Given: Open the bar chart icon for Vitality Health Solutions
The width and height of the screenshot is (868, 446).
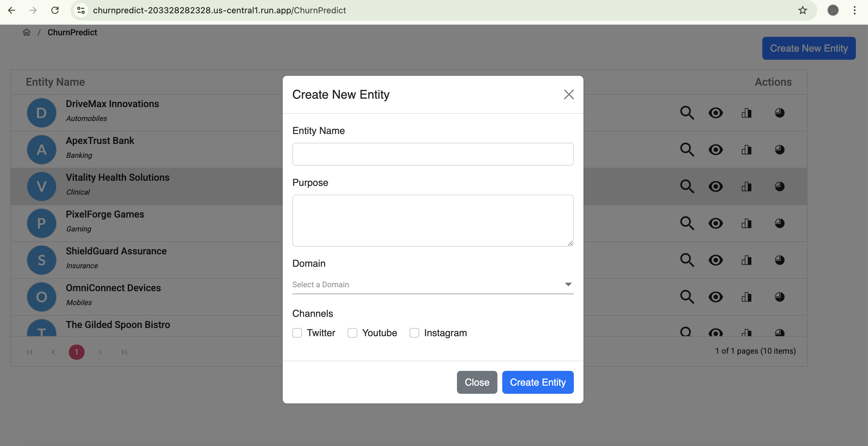Looking at the screenshot, I should pos(746,186).
